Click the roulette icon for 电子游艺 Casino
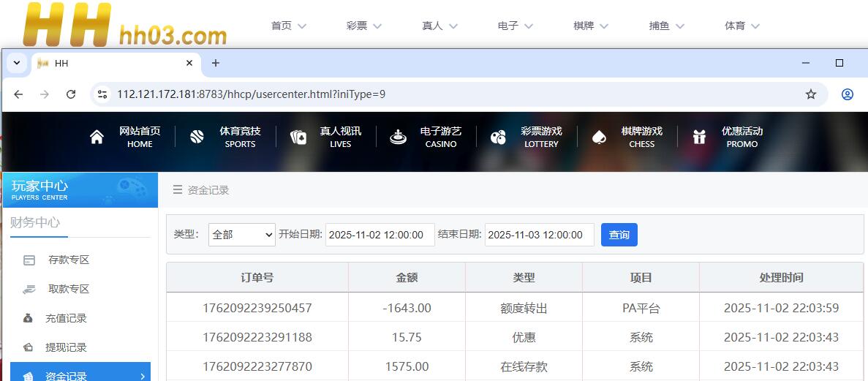 398,137
